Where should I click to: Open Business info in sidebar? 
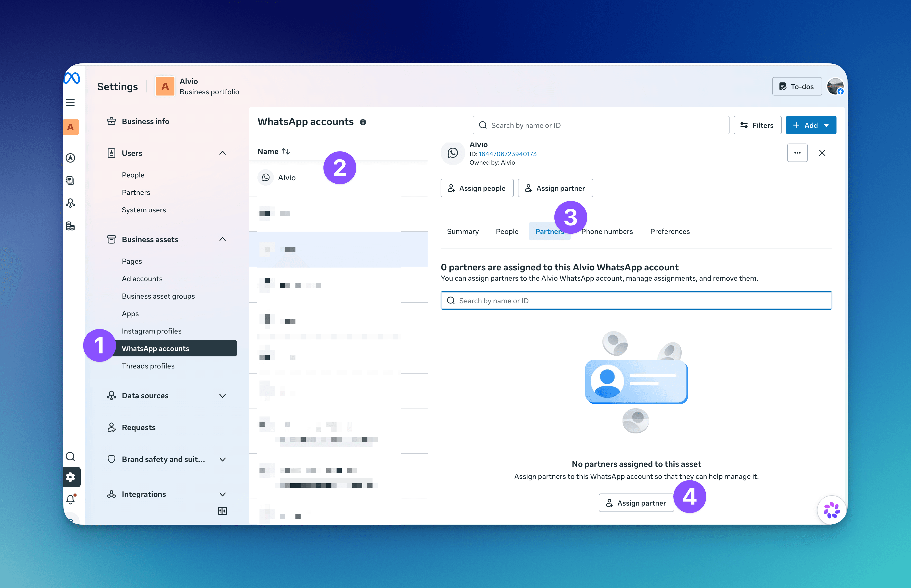point(145,121)
